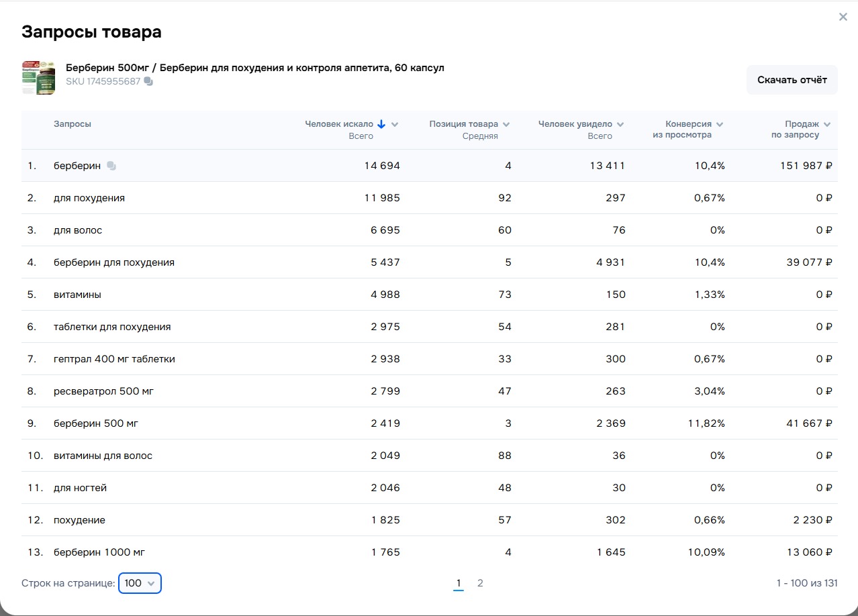Open 'Продаж по запросу' column chevron
This screenshot has width=858, height=616.
[x=827, y=124]
